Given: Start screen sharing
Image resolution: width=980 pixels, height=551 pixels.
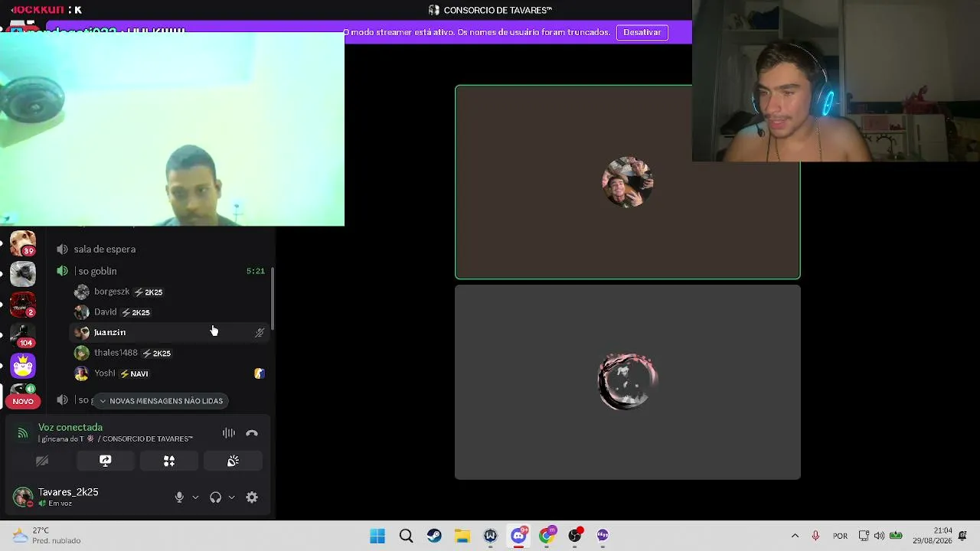Looking at the screenshot, I should tap(106, 461).
